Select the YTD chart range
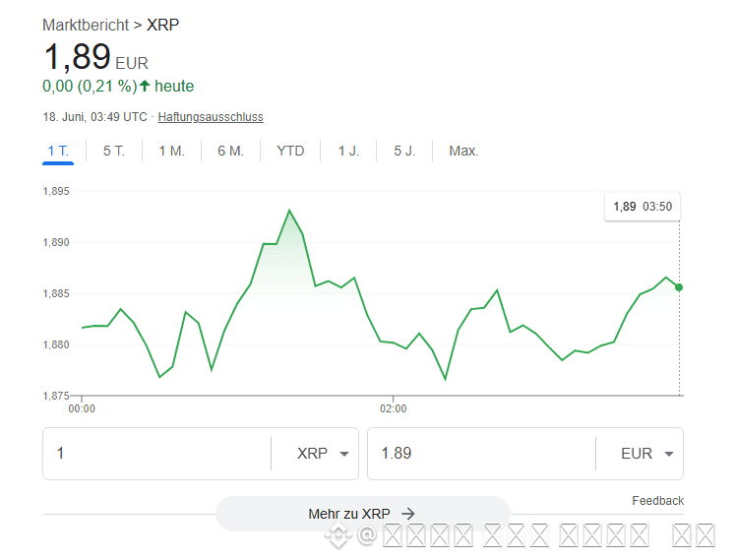This screenshot has width=735, height=560. coord(290,151)
